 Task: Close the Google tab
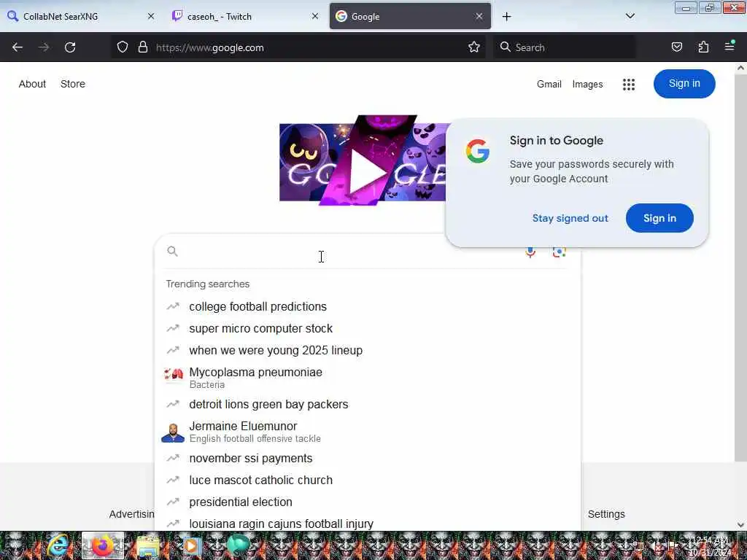pos(479,16)
